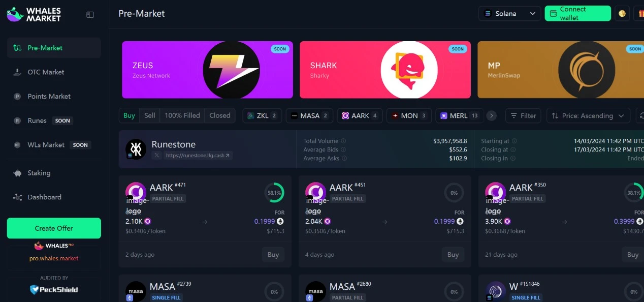The image size is (644, 302).
Task: Toggle the 100% Filled filter
Action: click(x=182, y=115)
